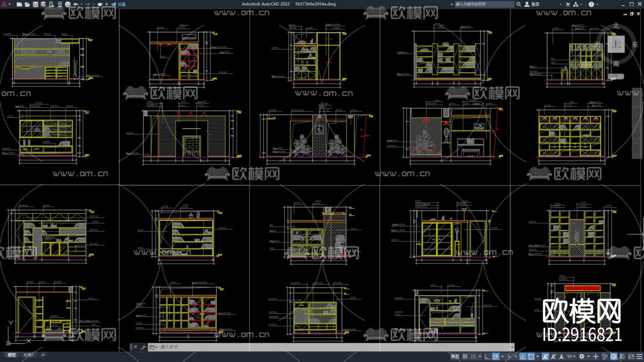Toggle ortho mode in status bar
Screen dimensions: 644x362
point(487,356)
